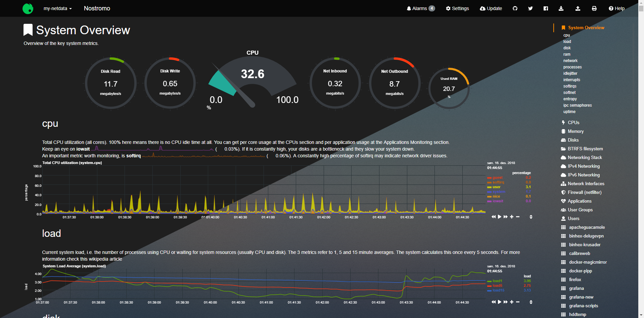The height and width of the screenshot is (318, 644).
Task: Open the my-netdata dropdown menu
Action: [57, 8]
